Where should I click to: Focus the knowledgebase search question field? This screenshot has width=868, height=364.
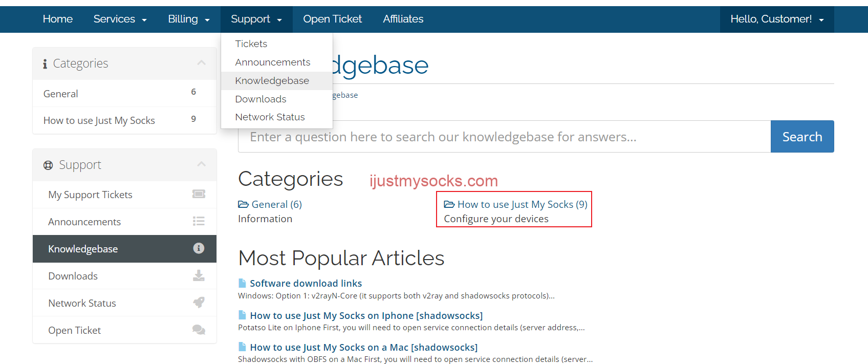pos(505,137)
